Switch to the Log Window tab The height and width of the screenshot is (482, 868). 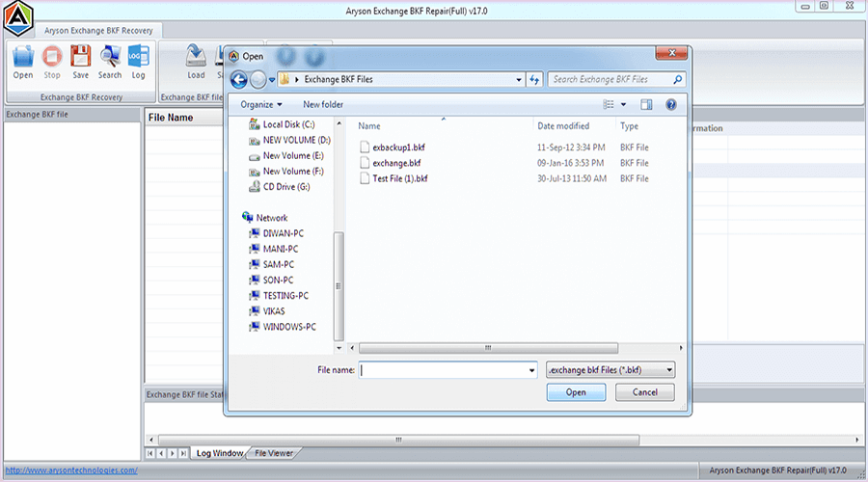click(x=220, y=453)
